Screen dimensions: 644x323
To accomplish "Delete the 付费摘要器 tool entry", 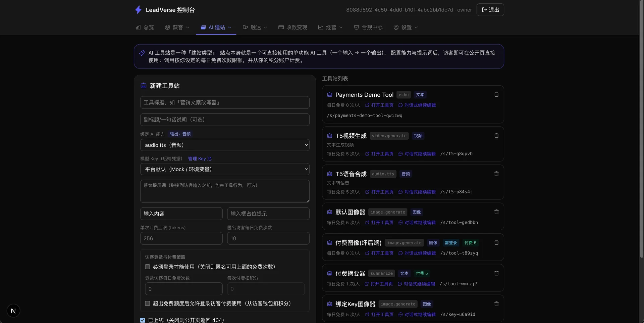I will [496, 273].
